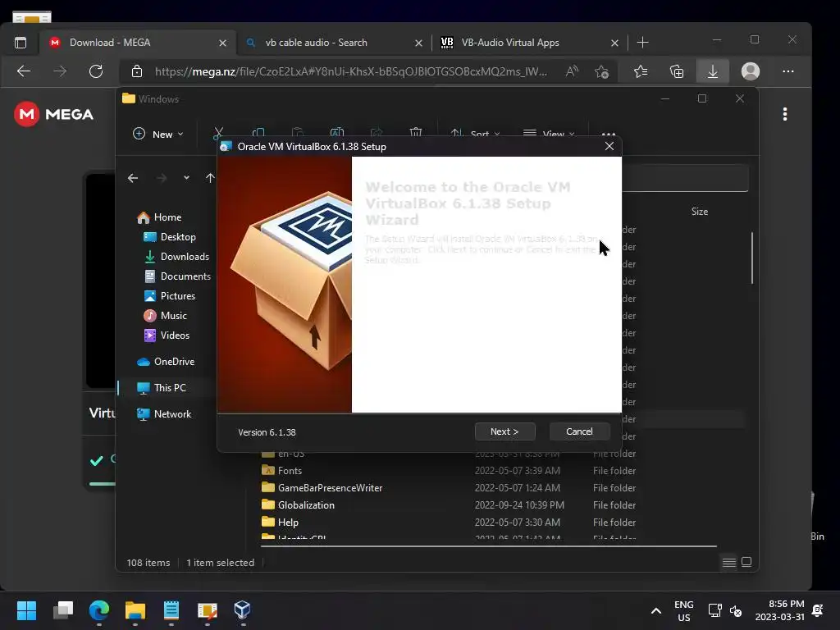The width and height of the screenshot is (840, 630).
Task: Switch Explorer to large thumbnails view icon
Action: click(x=746, y=562)
